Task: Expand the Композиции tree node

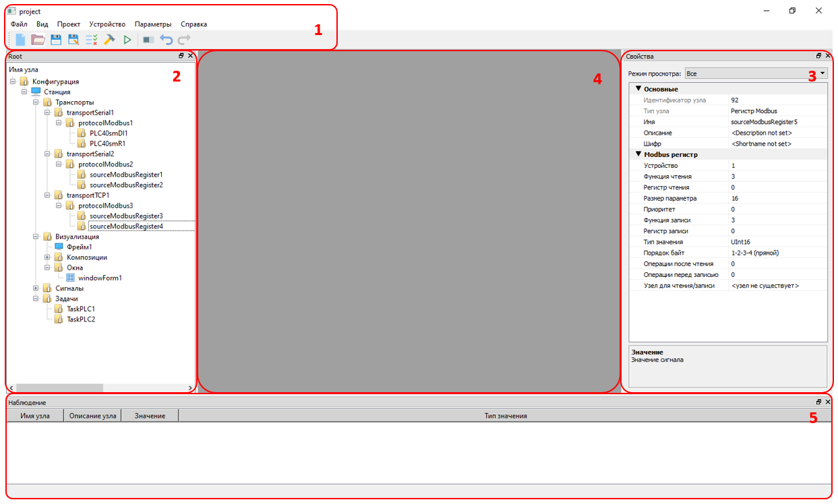Action: pos(47,257)
